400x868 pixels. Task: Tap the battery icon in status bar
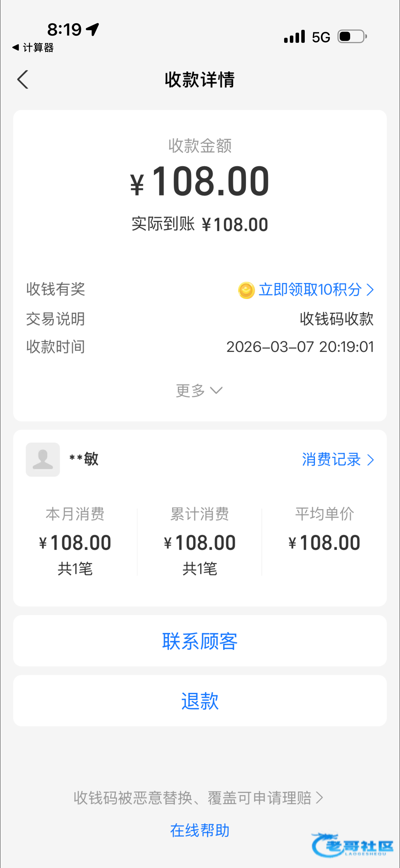click(x=352, y=36)
